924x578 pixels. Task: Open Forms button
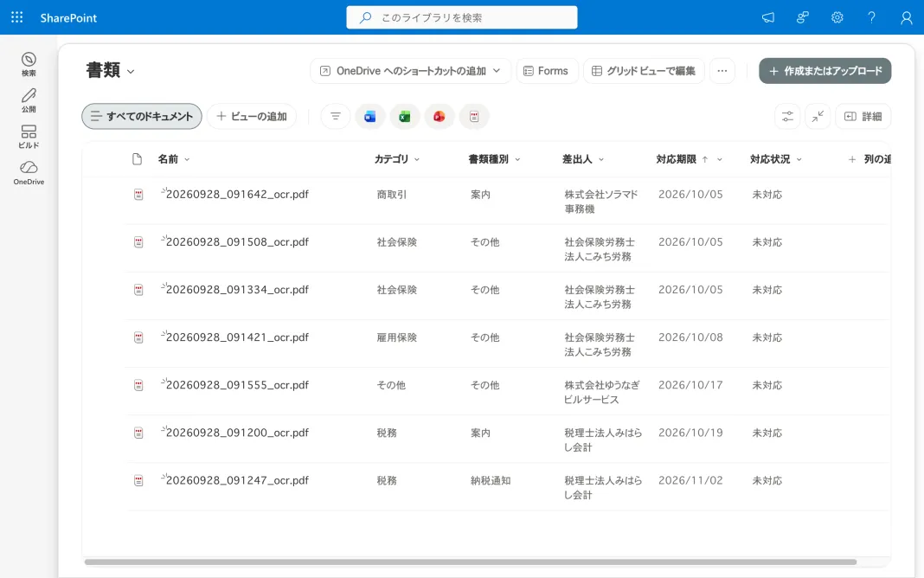tap(546, 71)
